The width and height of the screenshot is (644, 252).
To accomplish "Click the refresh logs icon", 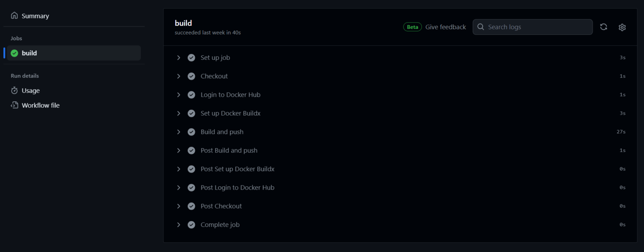I will pyautogui.click(x=603, y=27).
